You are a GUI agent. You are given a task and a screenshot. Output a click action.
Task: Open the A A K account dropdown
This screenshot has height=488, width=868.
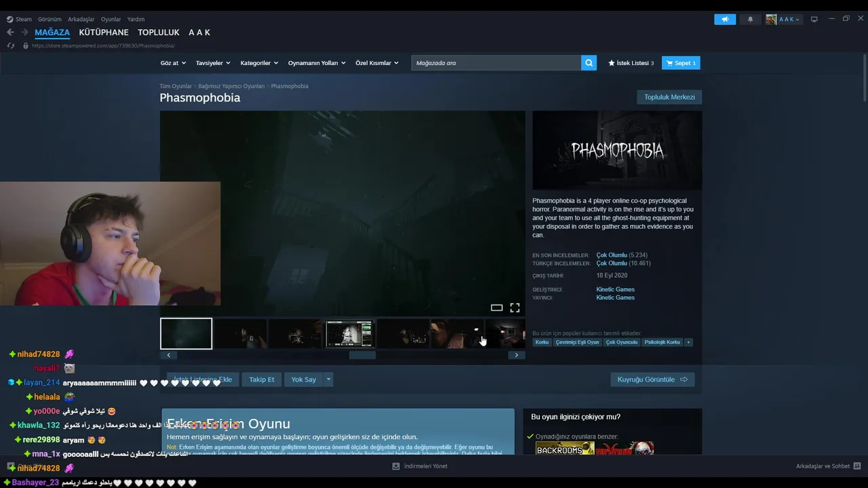pos(784,19)
